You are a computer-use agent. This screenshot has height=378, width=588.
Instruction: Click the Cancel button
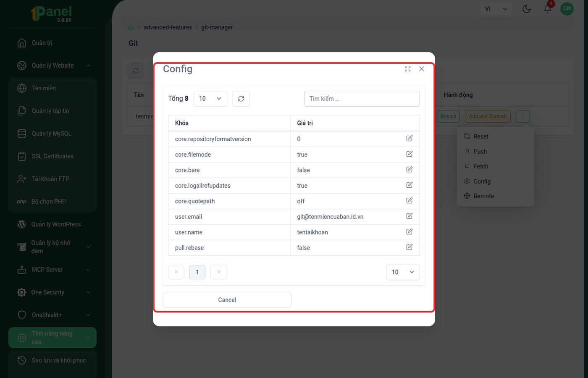tap(227, 300)
